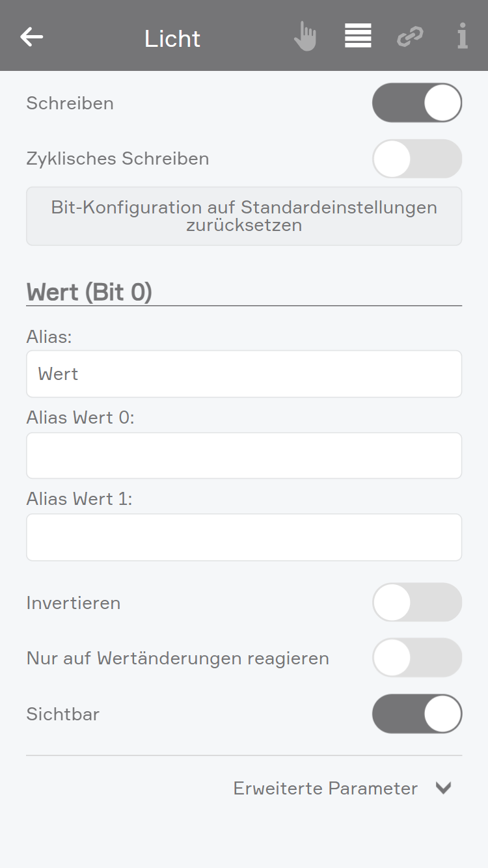Click the Schreiben label text
Screen dimensions: 488x868
(70, 103)
